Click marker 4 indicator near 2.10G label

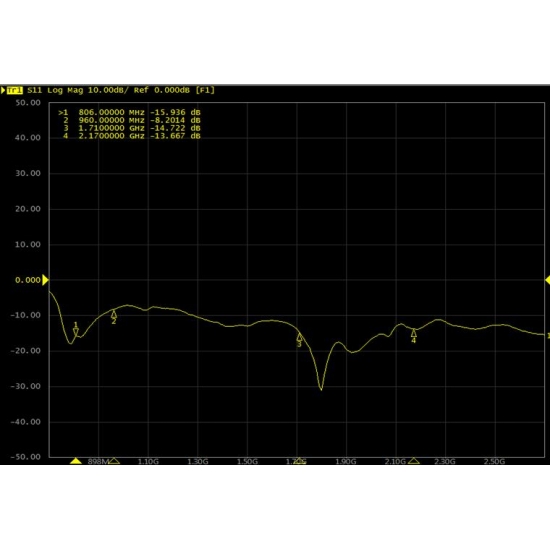click(x=414, y=461)
